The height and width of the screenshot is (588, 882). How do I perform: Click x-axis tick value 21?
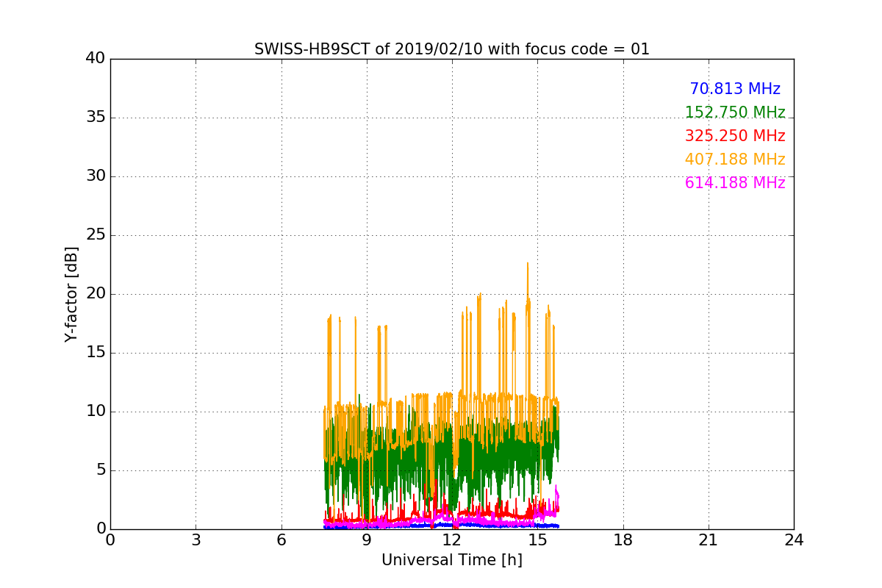[x=709, y=540]
